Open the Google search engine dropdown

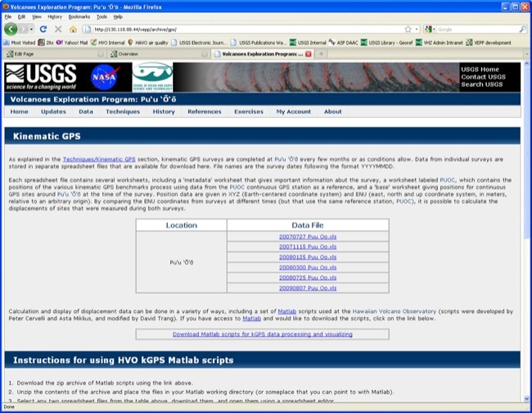click(x=430, y=29)
